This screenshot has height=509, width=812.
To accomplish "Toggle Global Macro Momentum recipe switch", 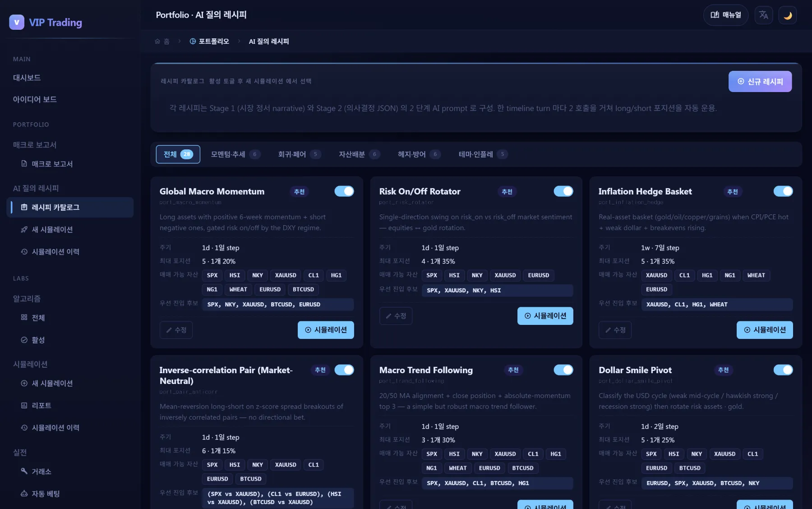I will (x=344, y=191).
